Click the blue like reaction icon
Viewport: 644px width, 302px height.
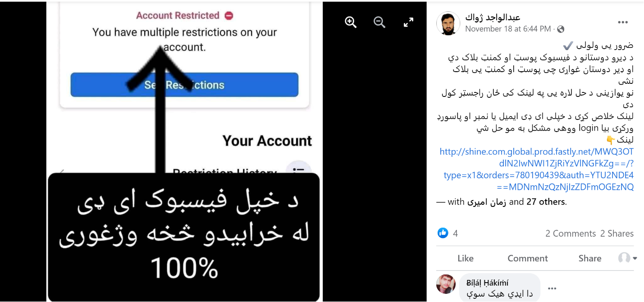point(443,233)
